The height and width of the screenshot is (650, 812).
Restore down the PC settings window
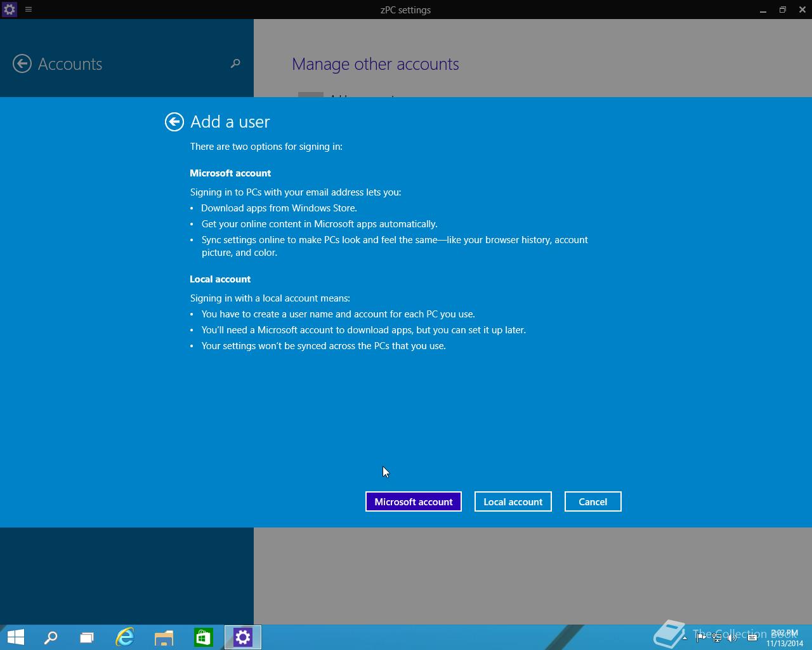(783, 10)
